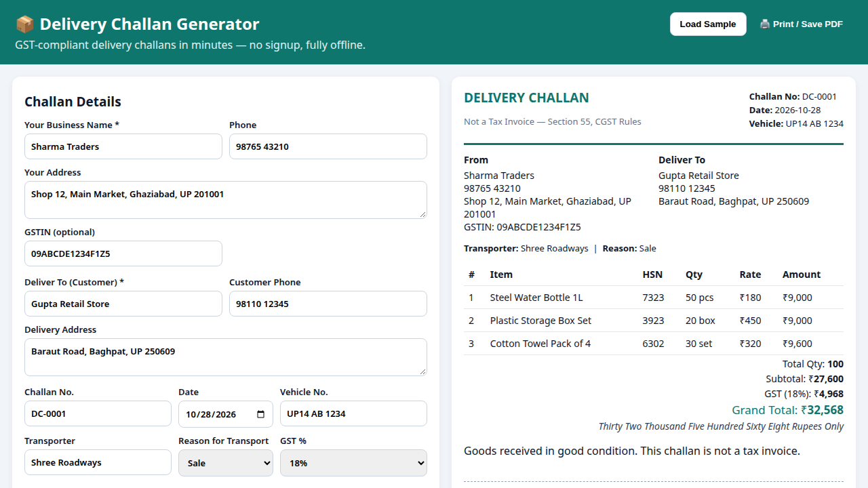868x488 pixels.
Task: Click the preview Vehicle: UP14 AB 1234 line
Action: pos(796,123)
